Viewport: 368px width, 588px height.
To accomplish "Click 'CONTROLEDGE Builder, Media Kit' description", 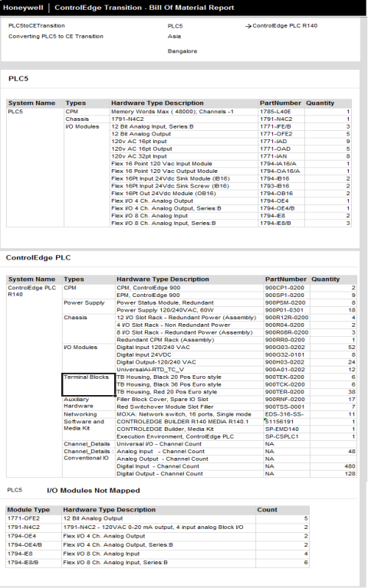I will [165, 429].
